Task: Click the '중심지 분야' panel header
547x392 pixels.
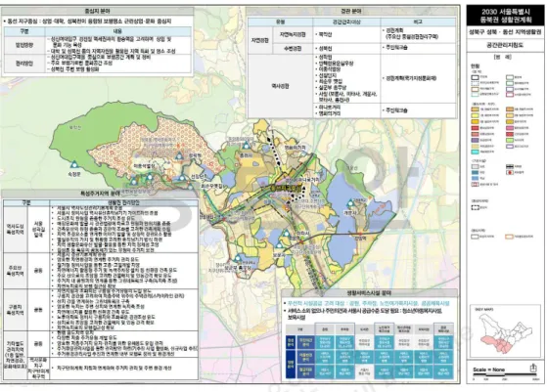Action: click(98, 11)
